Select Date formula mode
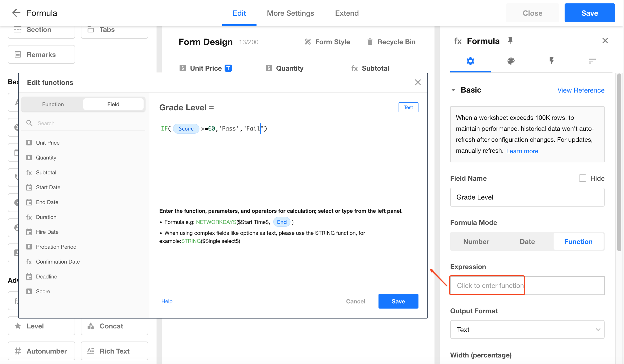This screenshot has width=624, height=364. (x=527, y=242)
